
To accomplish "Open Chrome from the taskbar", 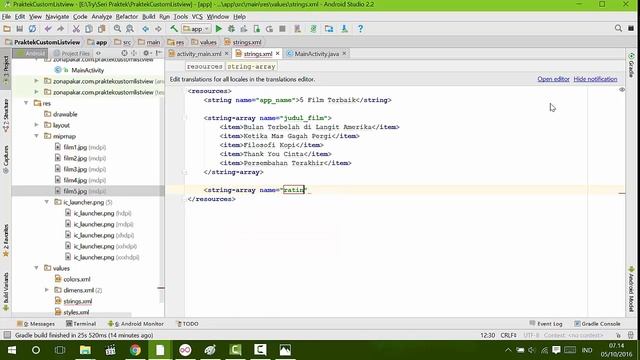I will click(x=136, y=350).
